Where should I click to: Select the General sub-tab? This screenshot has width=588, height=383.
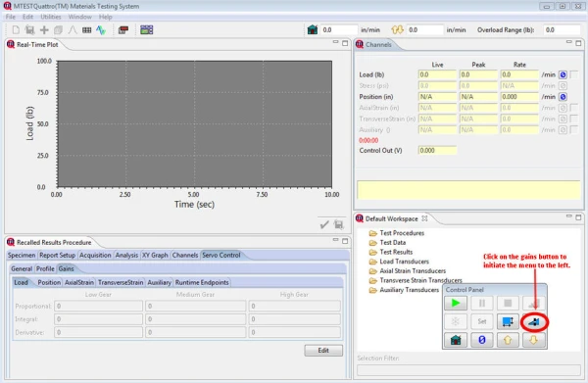22,268
